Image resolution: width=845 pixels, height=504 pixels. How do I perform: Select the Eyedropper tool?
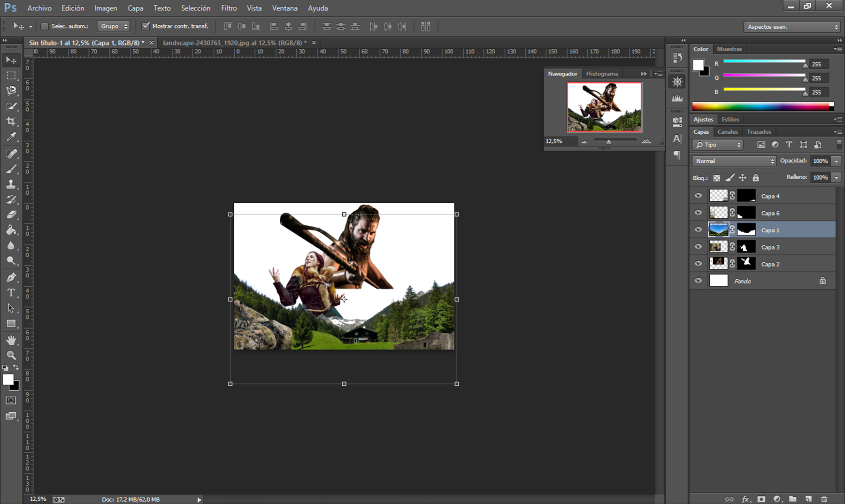click(11, 137)
